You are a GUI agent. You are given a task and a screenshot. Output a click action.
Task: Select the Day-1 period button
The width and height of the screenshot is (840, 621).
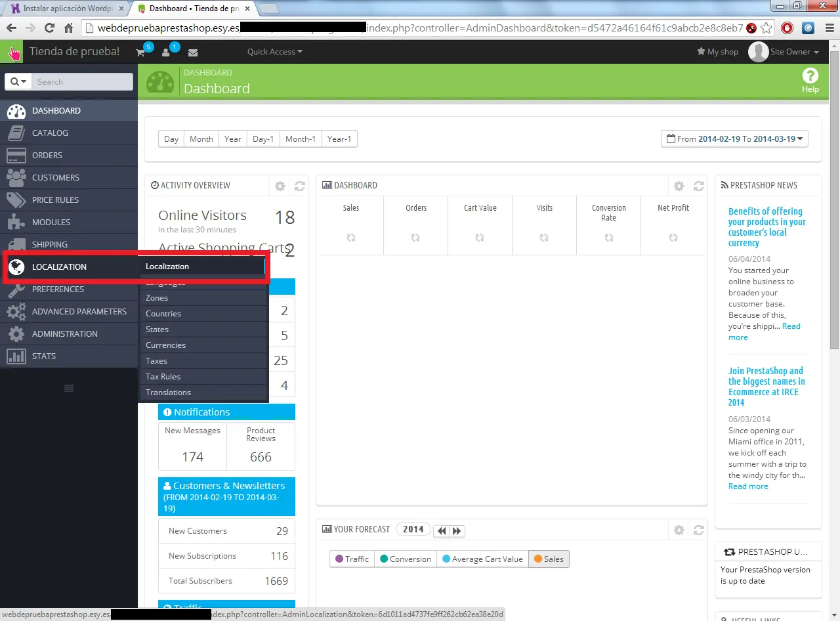pos(263,139)
